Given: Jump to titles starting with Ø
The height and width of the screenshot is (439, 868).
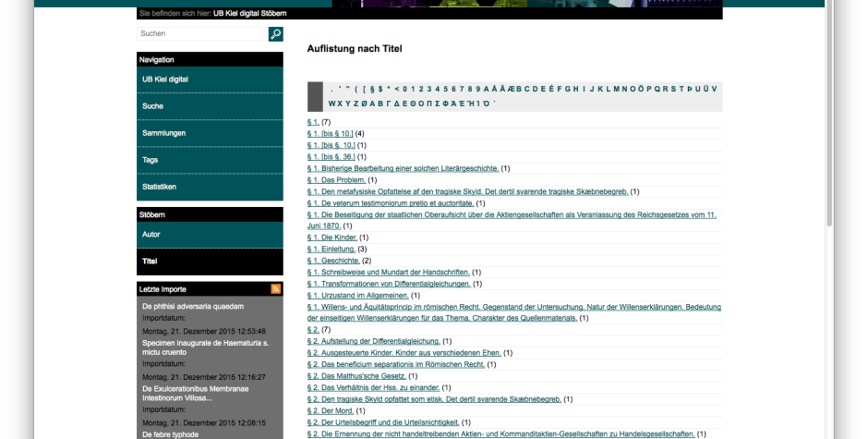Looking at the screenshot, I should pos(364,104).
